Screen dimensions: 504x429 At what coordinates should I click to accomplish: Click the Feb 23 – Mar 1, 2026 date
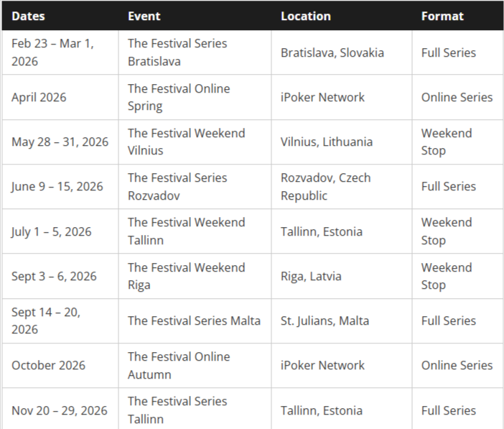(x=52, y=52)
